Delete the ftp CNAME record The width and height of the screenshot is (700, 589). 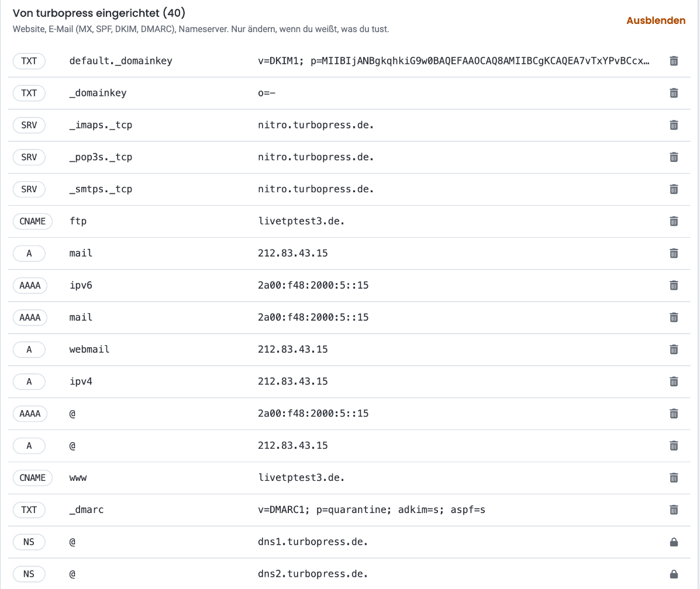(x=674, y=221)
